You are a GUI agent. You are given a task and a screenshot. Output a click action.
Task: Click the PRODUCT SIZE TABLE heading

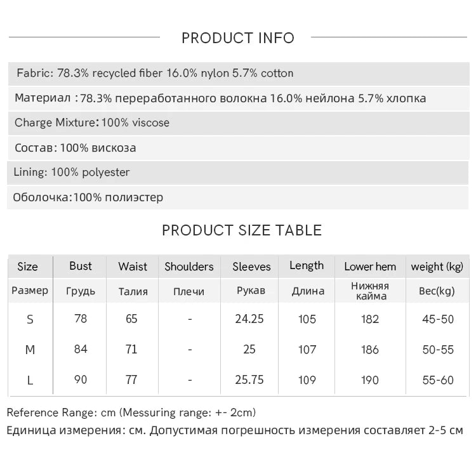click(242, 230)
